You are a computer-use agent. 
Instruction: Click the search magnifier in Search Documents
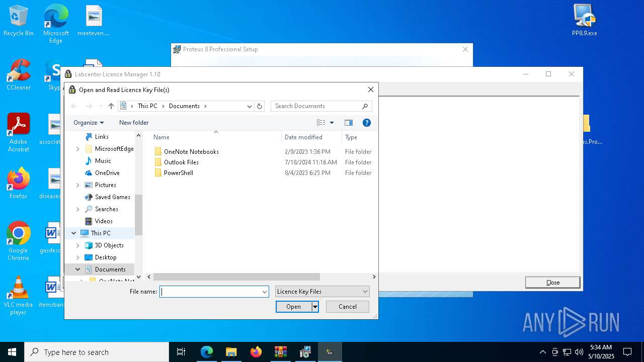click(365, 106)
